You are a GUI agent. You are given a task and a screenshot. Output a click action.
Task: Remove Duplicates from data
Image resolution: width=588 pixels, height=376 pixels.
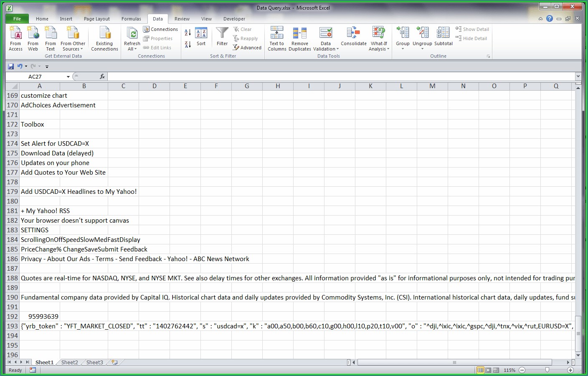[x=300, y=38]
